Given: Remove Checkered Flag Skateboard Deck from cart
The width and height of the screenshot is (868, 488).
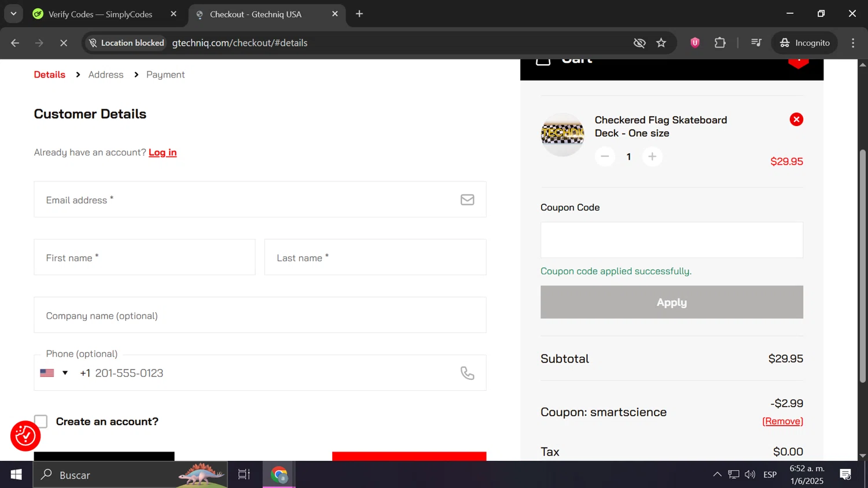Looking at the screenshot, I should pos(796,120).
